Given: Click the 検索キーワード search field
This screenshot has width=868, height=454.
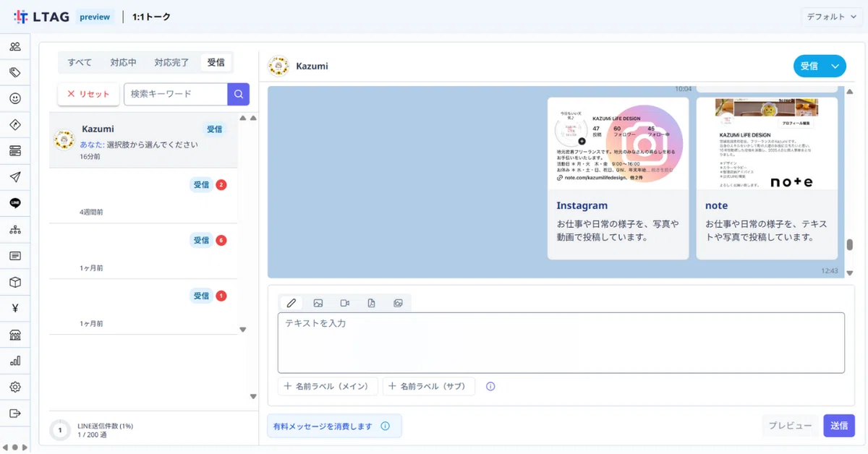Looking at the screenshot, I should (x=176, y=94).
